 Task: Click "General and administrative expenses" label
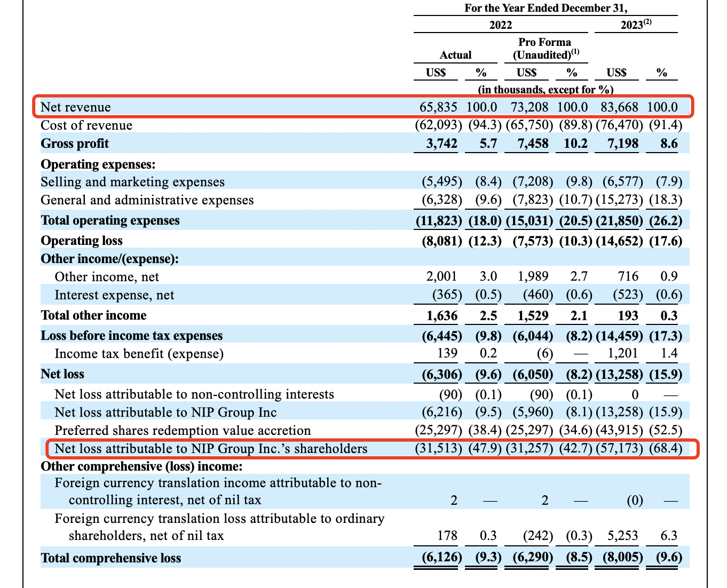click(x=147, y=200)
